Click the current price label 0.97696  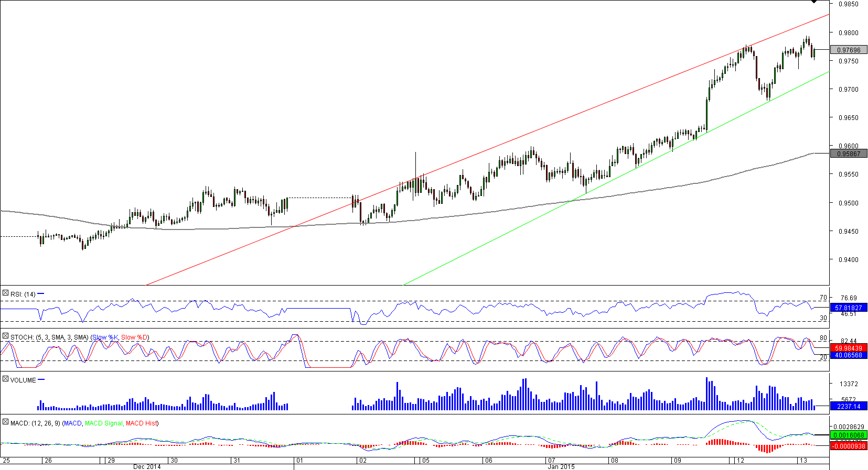pos(849,50)
